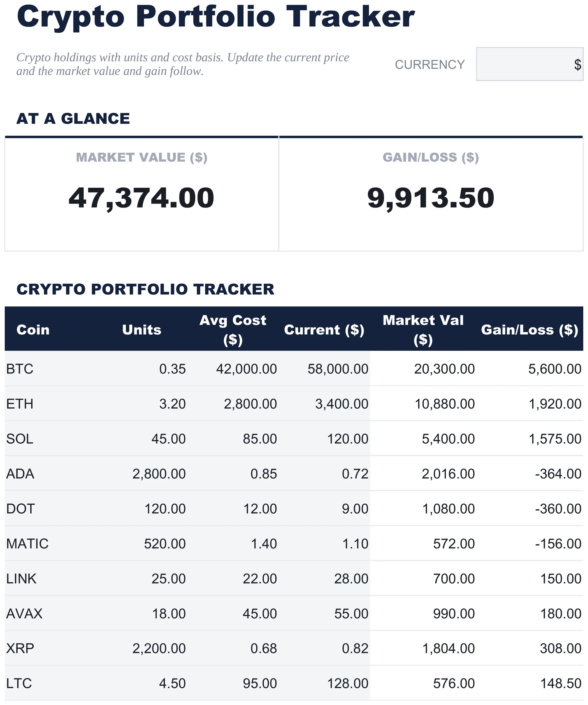Select the ETH units cell showing 3.20
The width and height of the screenshot is (588, 705).
pos(141,403)
